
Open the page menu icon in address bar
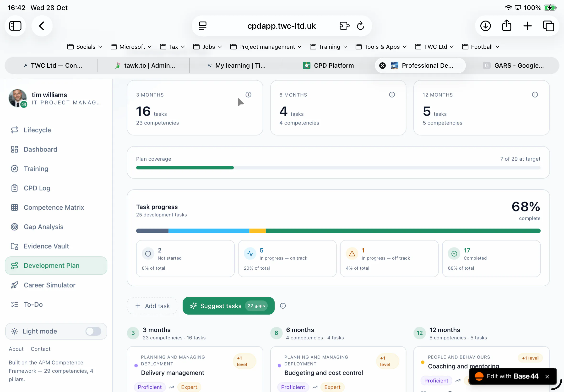pos(203,26)
